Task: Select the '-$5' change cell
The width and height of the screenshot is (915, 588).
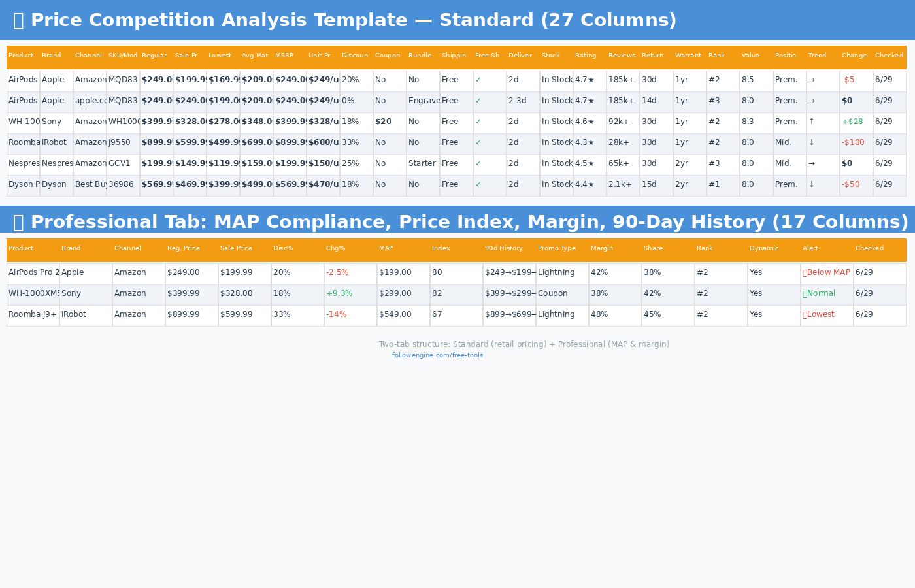Action: pyautogui.click(x=856, y=80)
